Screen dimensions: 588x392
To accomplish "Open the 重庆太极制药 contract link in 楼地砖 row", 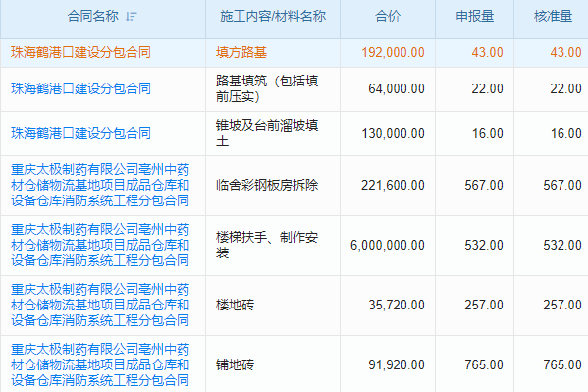I will [100, 305].
